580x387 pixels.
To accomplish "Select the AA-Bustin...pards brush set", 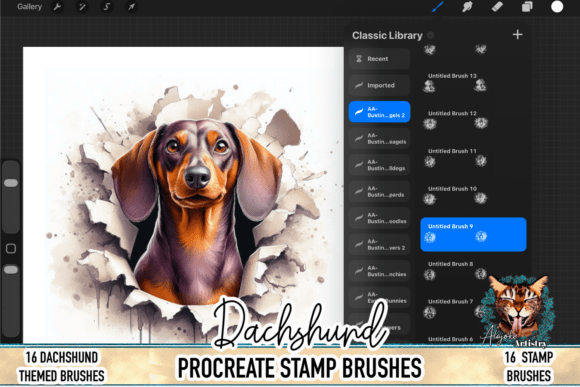I will (x=380, y=191).
